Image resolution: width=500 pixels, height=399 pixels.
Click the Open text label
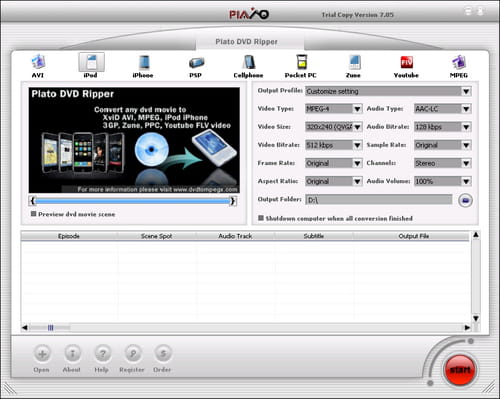point(41,370)
